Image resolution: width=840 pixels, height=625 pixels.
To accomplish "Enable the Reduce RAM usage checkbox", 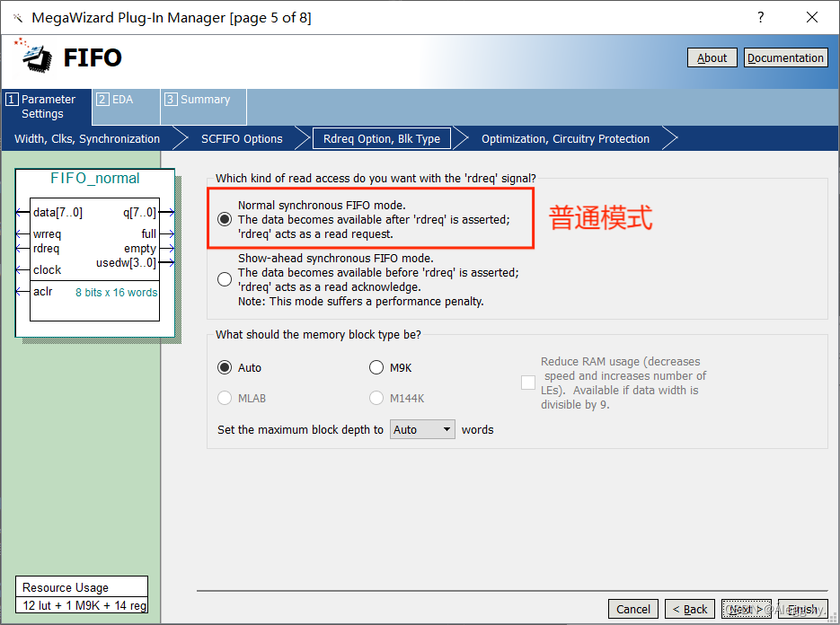I will point(528,383).
